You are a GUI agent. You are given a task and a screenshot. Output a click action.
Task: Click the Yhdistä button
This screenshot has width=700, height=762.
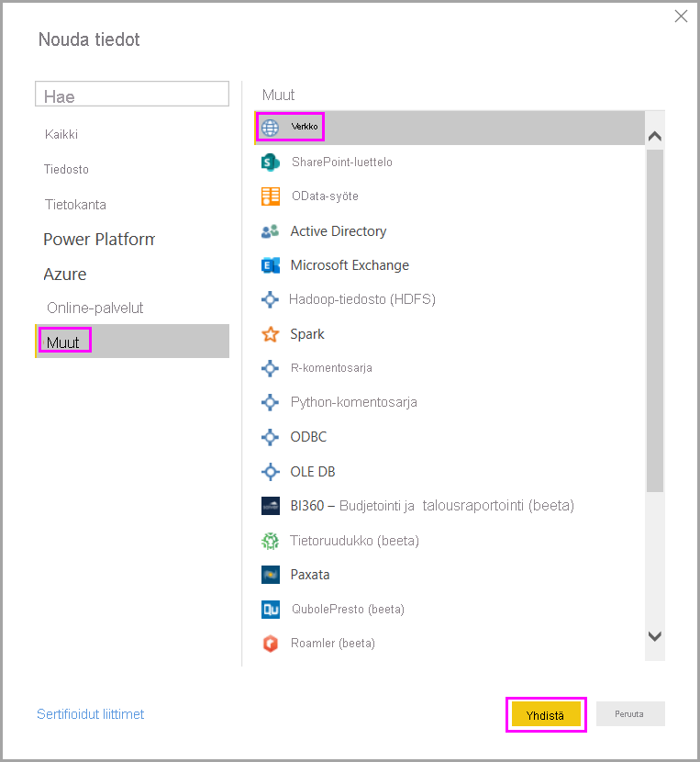[x=546, y=715]
